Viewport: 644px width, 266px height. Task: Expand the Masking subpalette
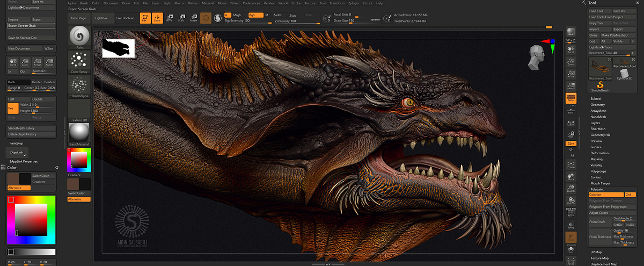[x=596, y=159]
